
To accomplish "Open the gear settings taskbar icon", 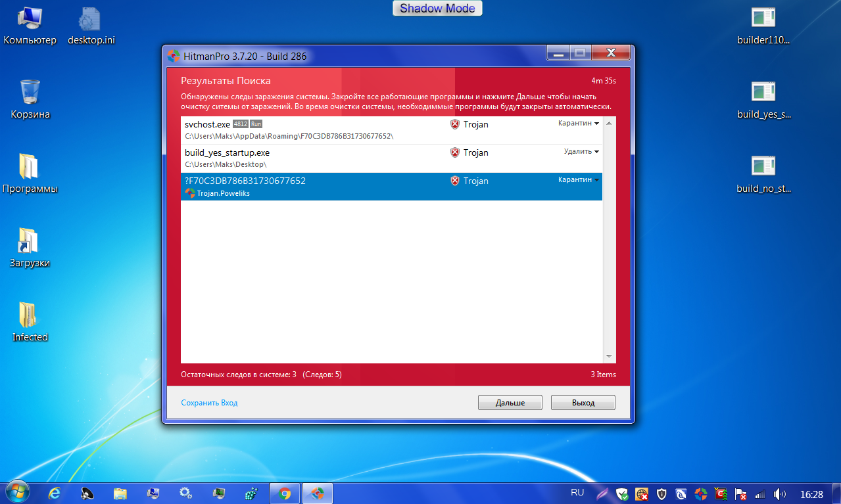I will click(185, 493).
